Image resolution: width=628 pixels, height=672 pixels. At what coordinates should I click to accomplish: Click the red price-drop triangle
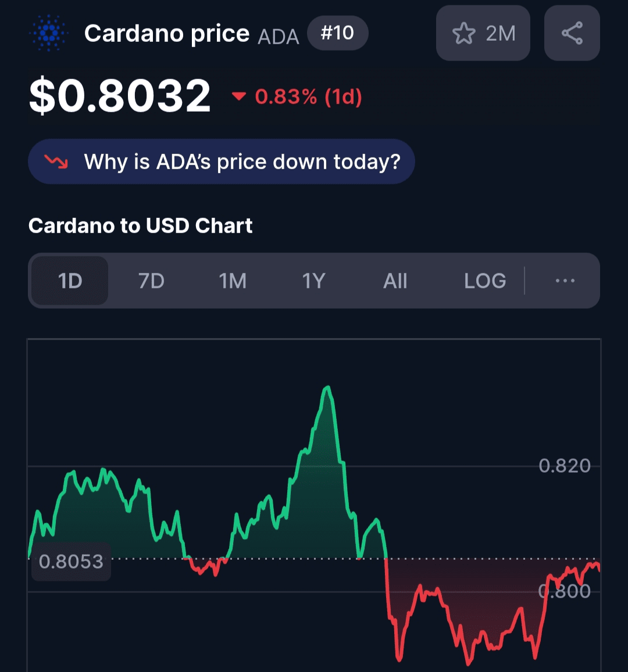click(x=239, y=96)
